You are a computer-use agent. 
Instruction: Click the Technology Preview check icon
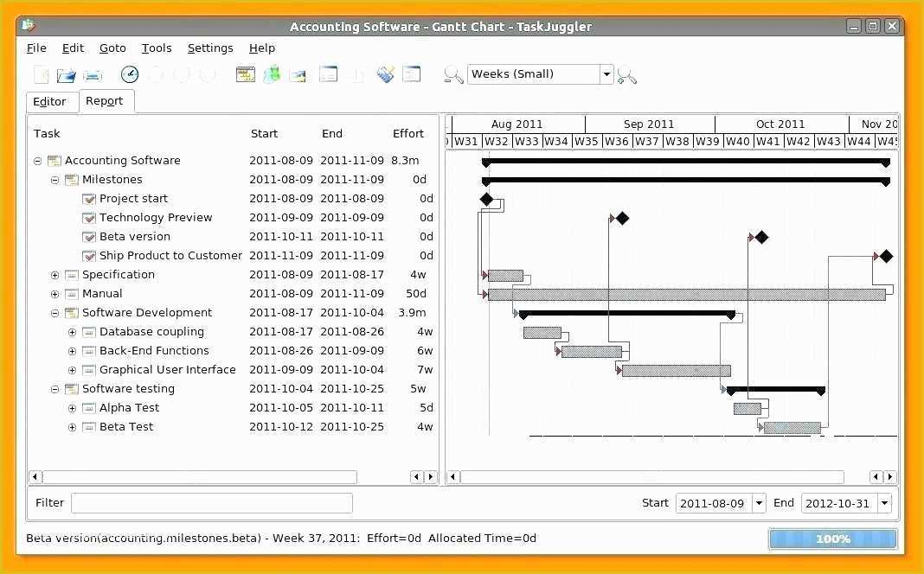89,218
